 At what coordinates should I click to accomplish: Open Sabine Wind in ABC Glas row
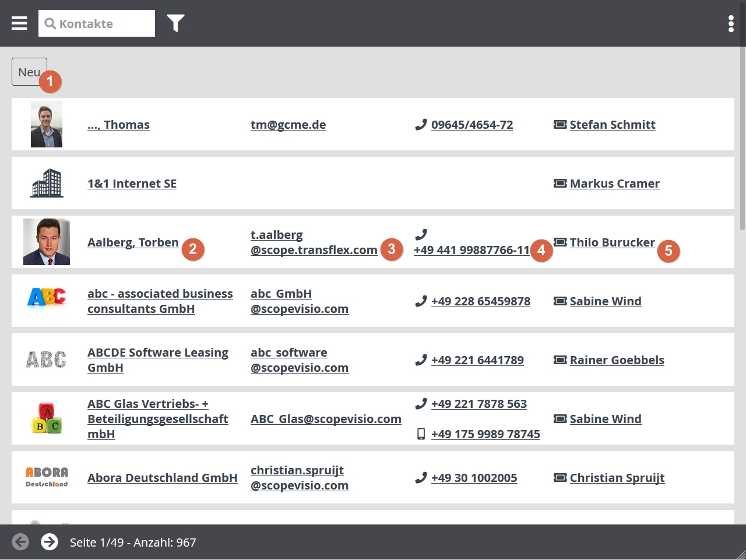(x=606, y=419)
